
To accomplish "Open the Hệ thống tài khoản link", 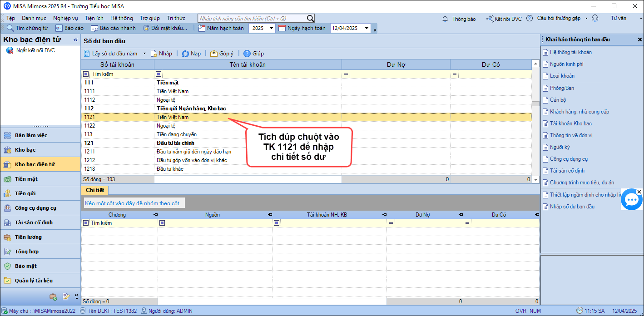I will (571, 52).
